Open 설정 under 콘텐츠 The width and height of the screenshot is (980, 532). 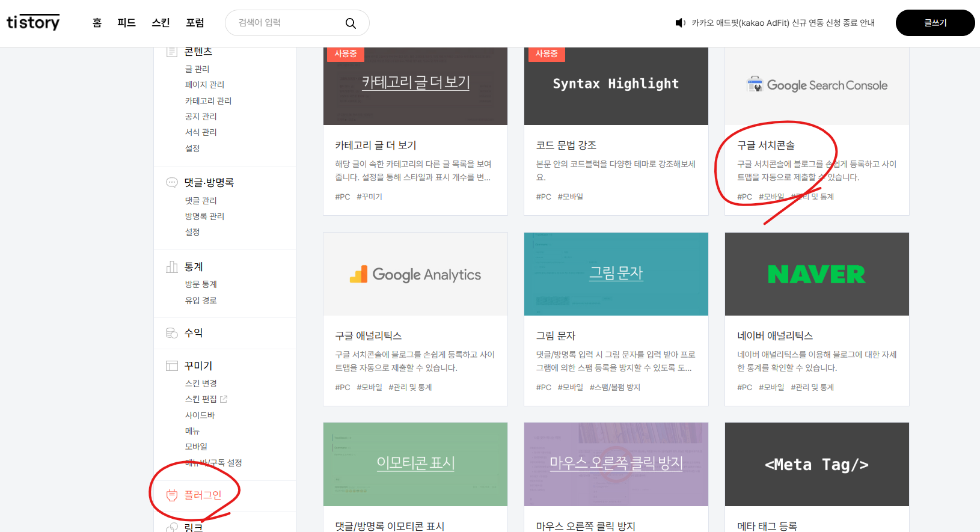click(x=192, y=148)
